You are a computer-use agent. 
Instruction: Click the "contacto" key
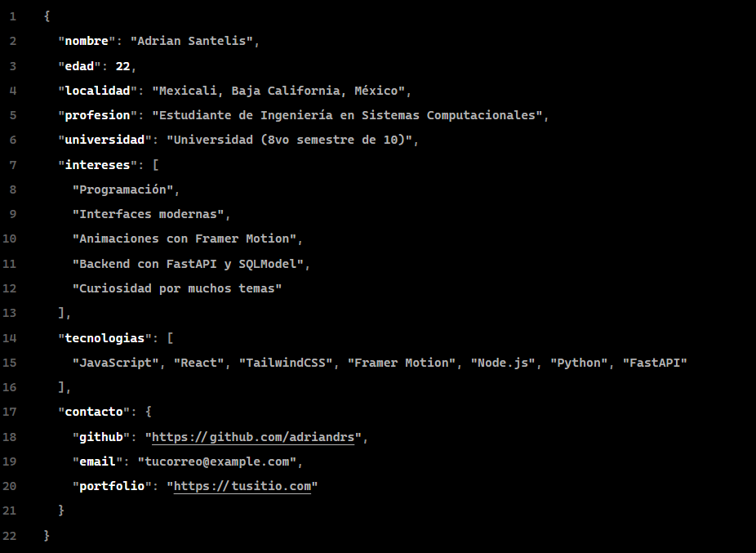pos(94,412)
